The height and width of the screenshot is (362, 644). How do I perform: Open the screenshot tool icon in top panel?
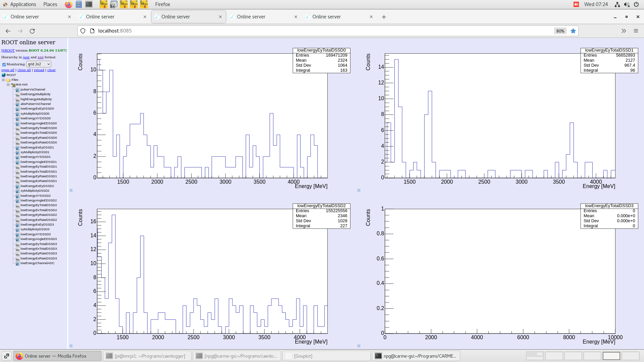tap(114, 4)
